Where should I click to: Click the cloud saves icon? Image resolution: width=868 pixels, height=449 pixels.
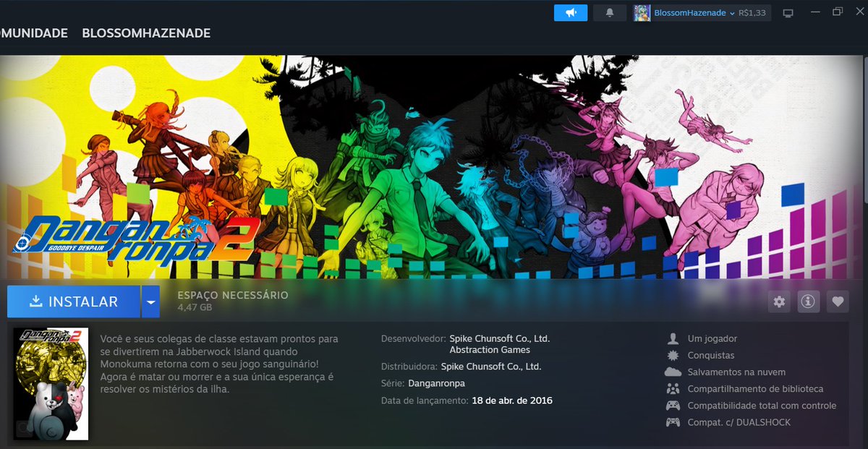point(673,372)
